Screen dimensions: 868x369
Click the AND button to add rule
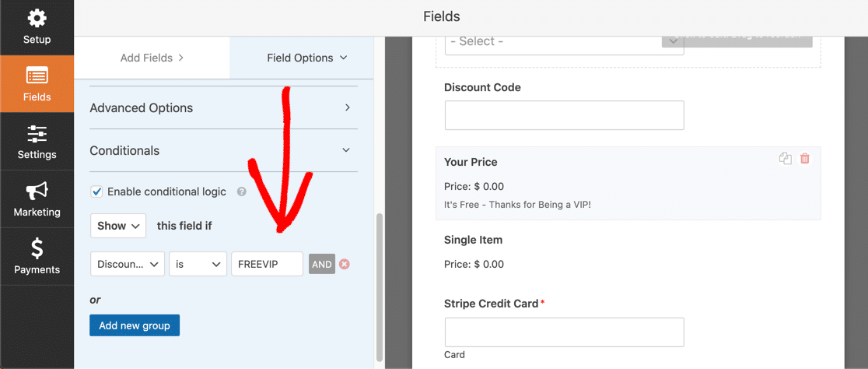pos(322,264)
